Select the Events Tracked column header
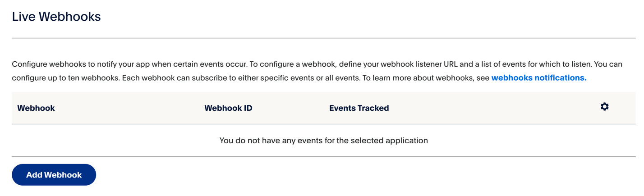Image resolution: width=644 pixels, height=196 pixels. [x=359, y=108]
